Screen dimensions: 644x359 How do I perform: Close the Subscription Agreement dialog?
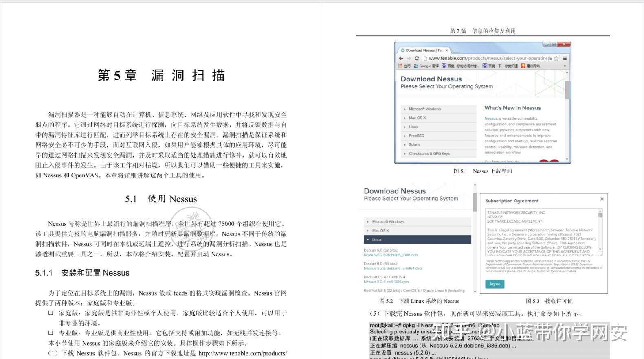point(602,199)
